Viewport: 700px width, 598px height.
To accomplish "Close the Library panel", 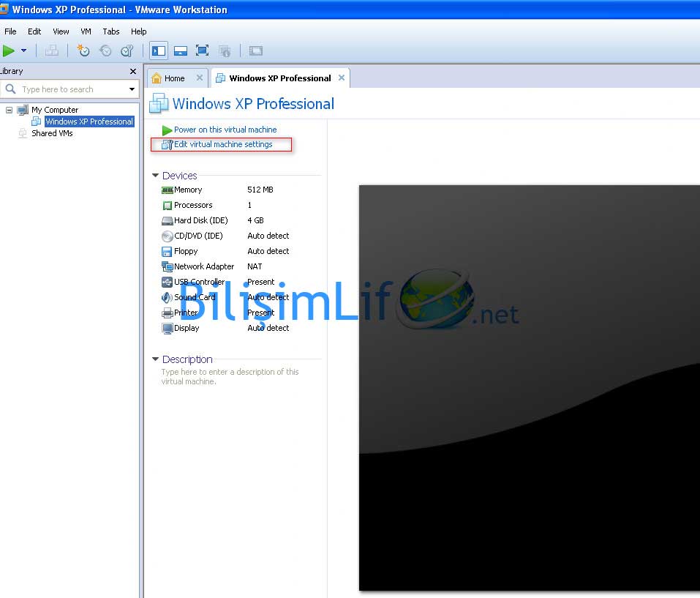I will (x=133, y=71).
